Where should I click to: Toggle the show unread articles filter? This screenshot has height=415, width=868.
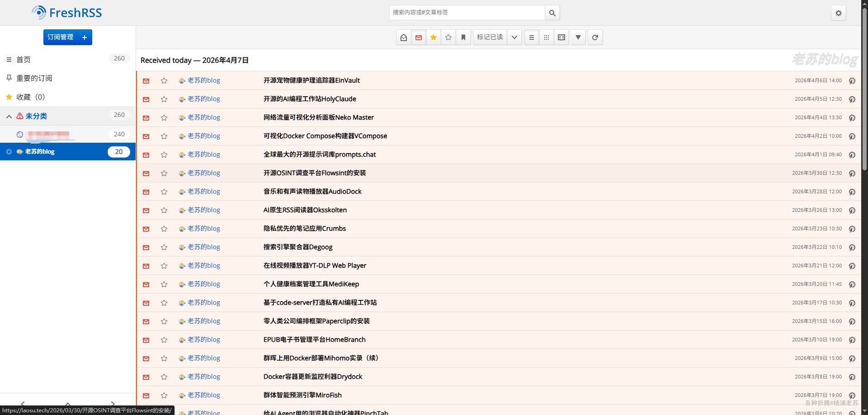point(419,37)
